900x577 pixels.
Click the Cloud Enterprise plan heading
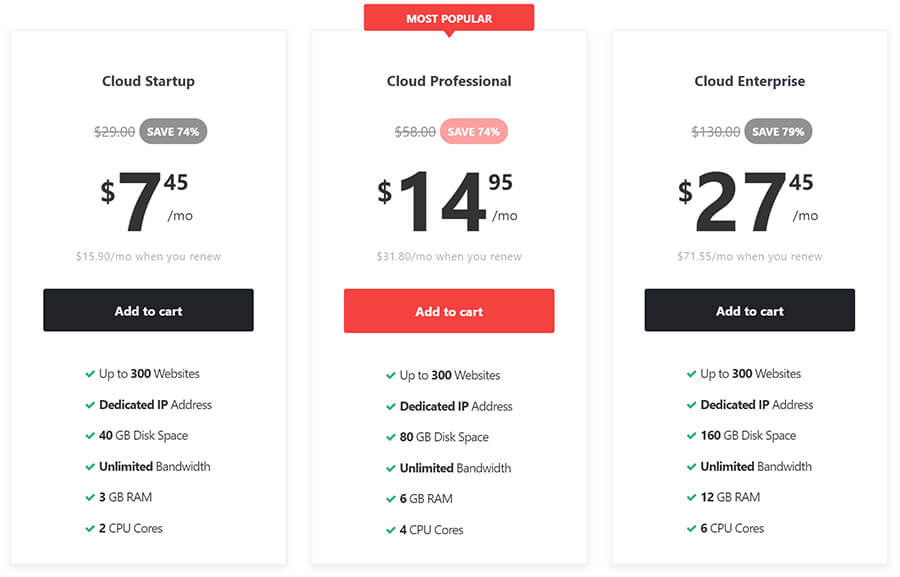point(750,81)
